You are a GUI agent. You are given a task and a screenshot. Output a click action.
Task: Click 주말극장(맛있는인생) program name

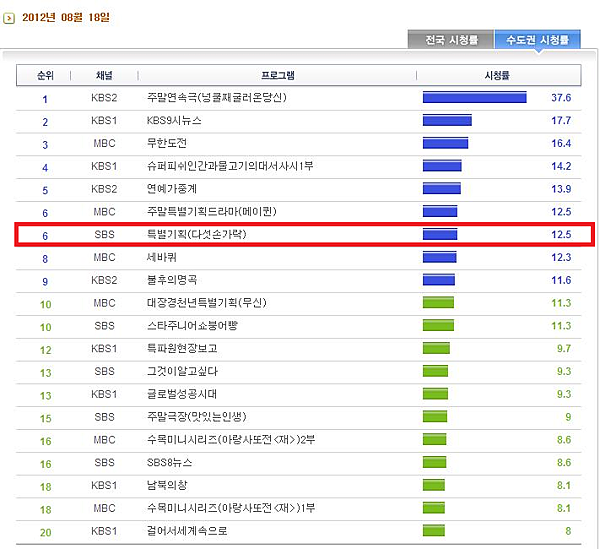click(197, 417)
